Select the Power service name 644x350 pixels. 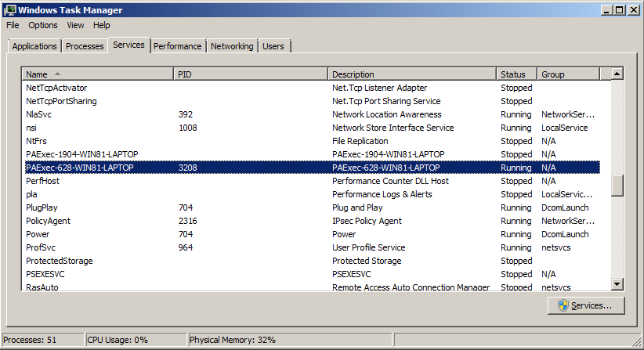[38, 234]
